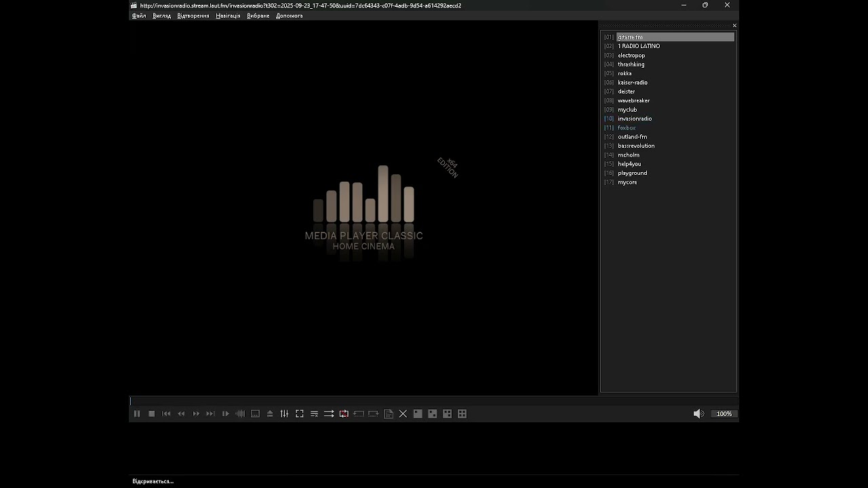Click the playlist lines icon in toolbar

[314, 413]
